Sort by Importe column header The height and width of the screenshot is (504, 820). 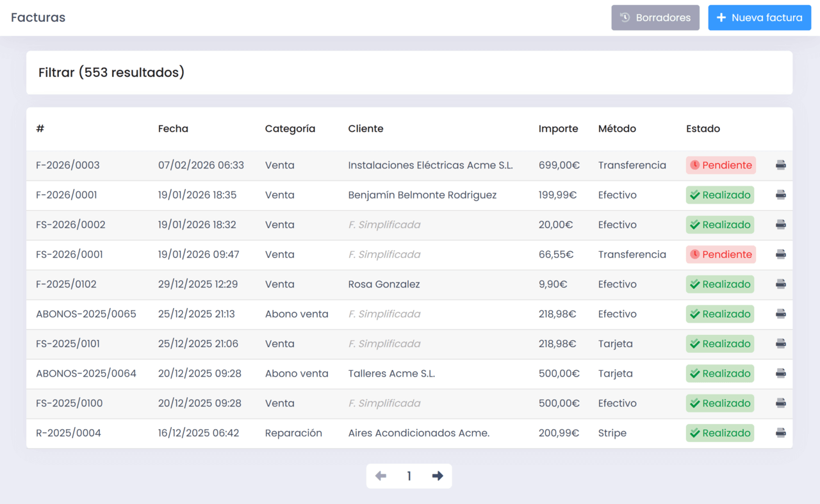(x=558, y=129)
